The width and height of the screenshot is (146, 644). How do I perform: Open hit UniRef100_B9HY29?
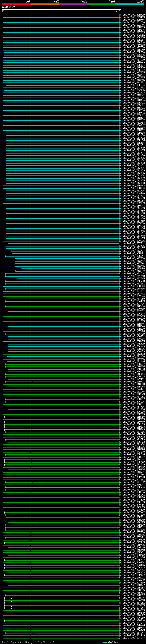click(134, 15)
